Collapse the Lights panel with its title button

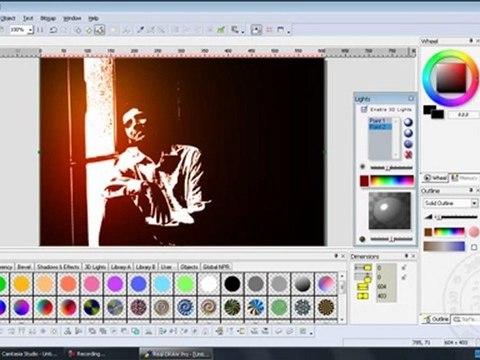[411, 99]
